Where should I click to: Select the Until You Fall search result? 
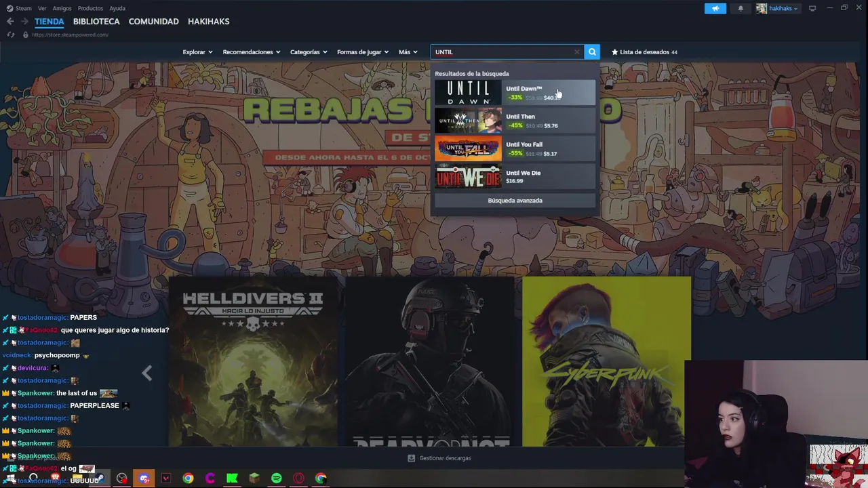[x=515, y=148]
